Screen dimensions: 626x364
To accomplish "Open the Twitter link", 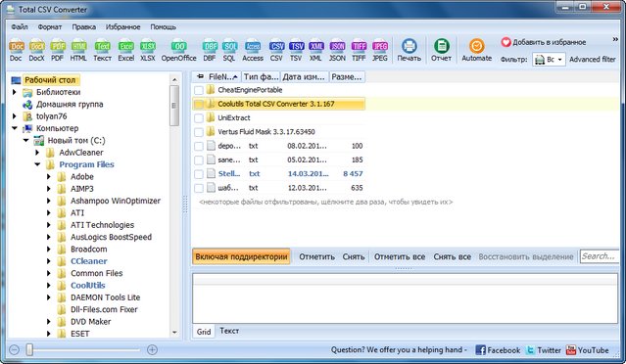I will (x=544, y=350).
